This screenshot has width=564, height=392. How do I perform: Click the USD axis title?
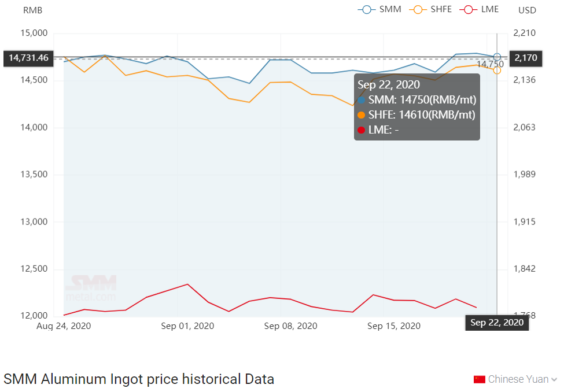click(x=528, y=10)
